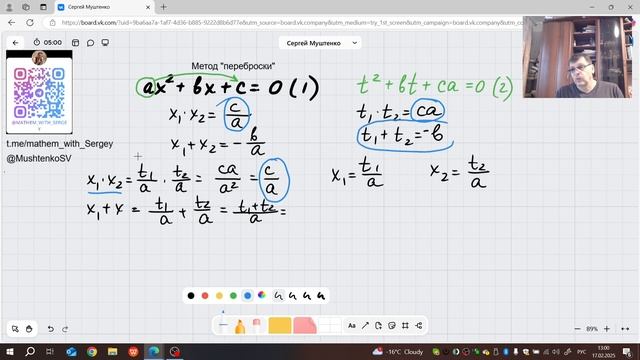Viewport: 640px width, 360px height.
Task: Pick the black pen color
Action: point(191,296)
